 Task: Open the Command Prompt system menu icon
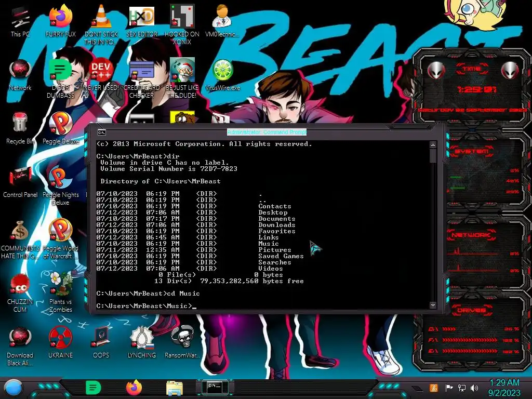[x=101, y=132]
